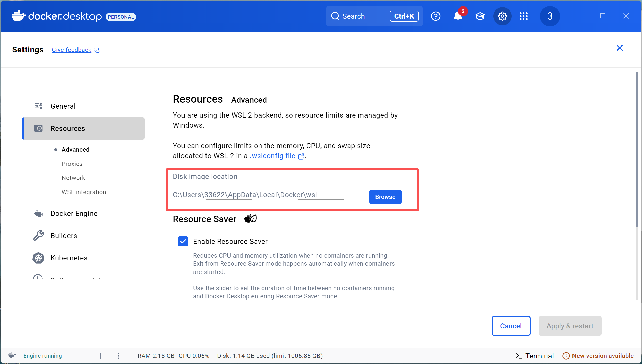The width and height of the screenshot is (642, 364).
Task: Open the Kubernetes settings section
Action: point(69,258)
